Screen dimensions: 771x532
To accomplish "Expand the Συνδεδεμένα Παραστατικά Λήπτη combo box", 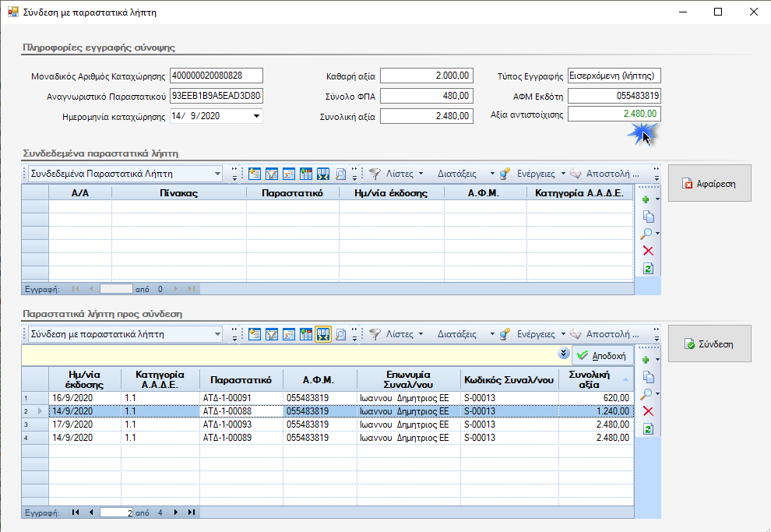I will (217, 174).
